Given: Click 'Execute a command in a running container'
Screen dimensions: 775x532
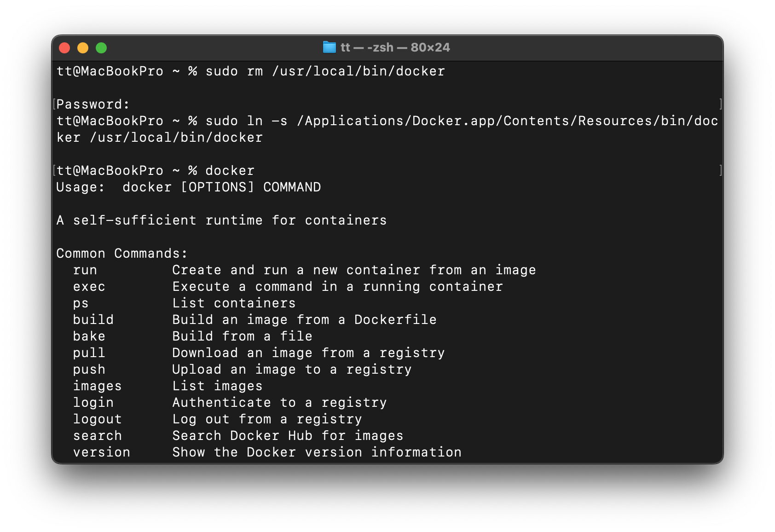Looking at the screenshot, I should (338, 287).
